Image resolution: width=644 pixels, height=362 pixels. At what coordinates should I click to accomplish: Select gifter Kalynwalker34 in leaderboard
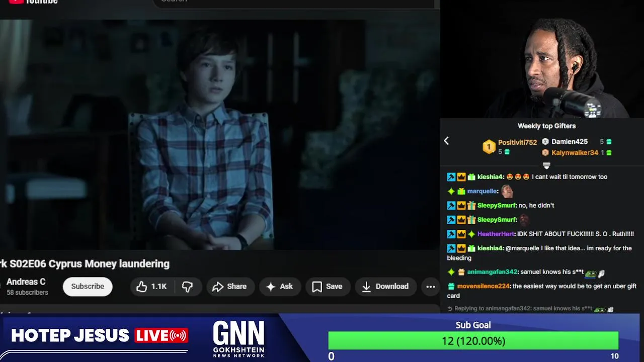tap(575, 153)
